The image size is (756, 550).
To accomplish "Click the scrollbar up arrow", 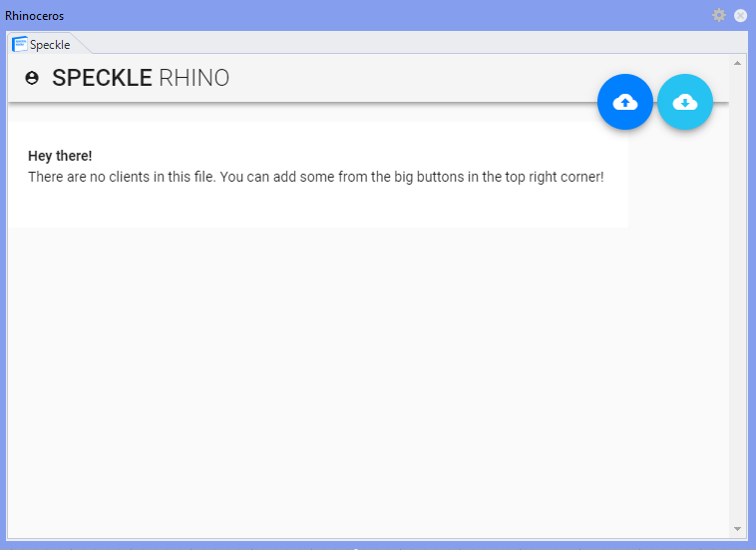I will 737,63.
